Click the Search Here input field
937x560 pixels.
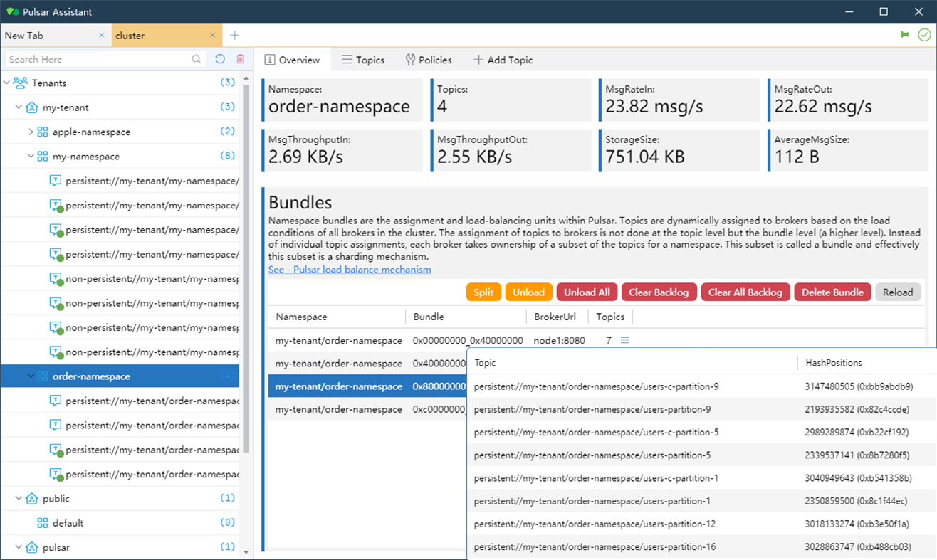98,59
